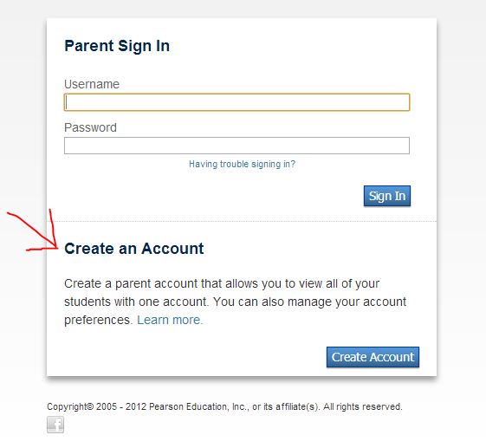Open the 'Having trouble signing in?' link

point(242,164)
